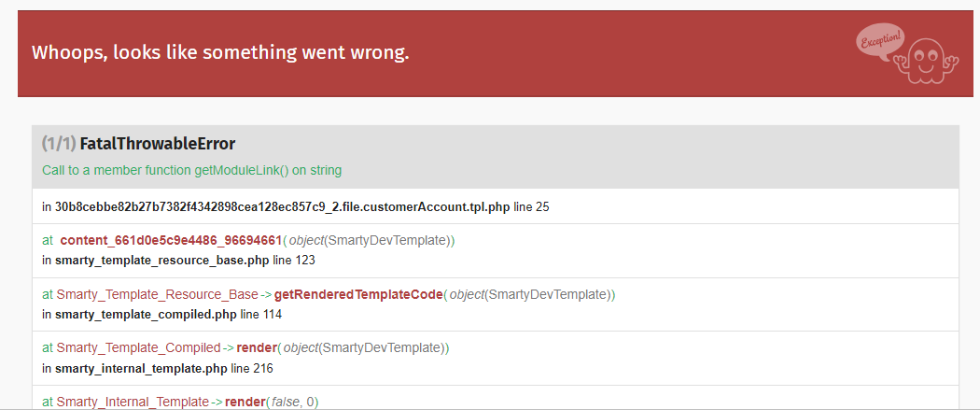The image size is (980, 410).
Task: Click the render method after Smarty_Template_Compiled
Action: [257, 347]
